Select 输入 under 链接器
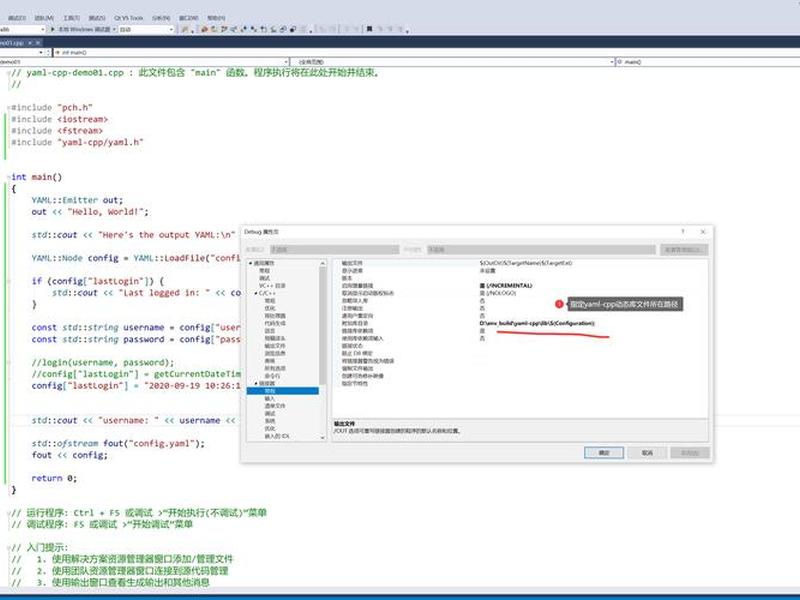The width and height of the screenshot is (800, 600). (x=269, y=398)
